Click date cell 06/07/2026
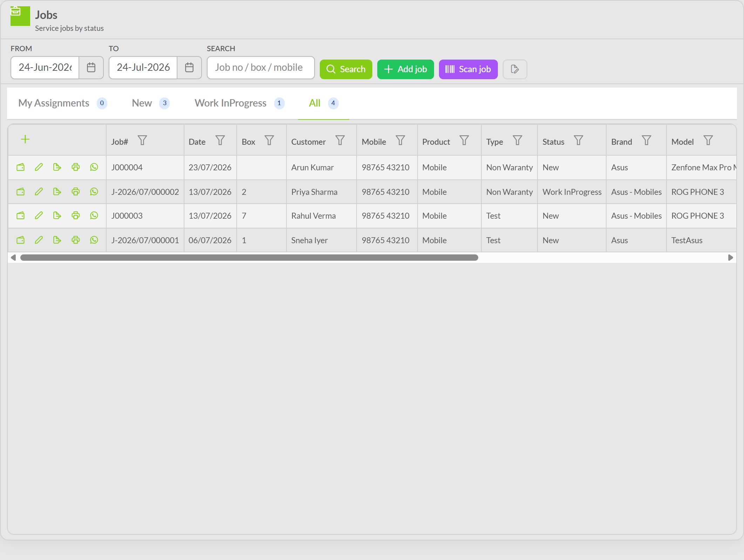The image size is (744, 560). click(x=210, y=240)
